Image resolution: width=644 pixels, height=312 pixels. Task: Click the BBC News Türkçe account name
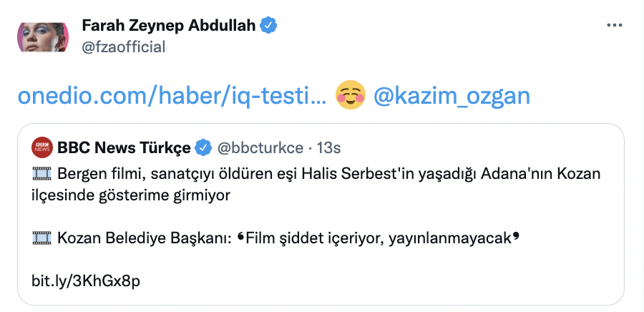(124, 148)
